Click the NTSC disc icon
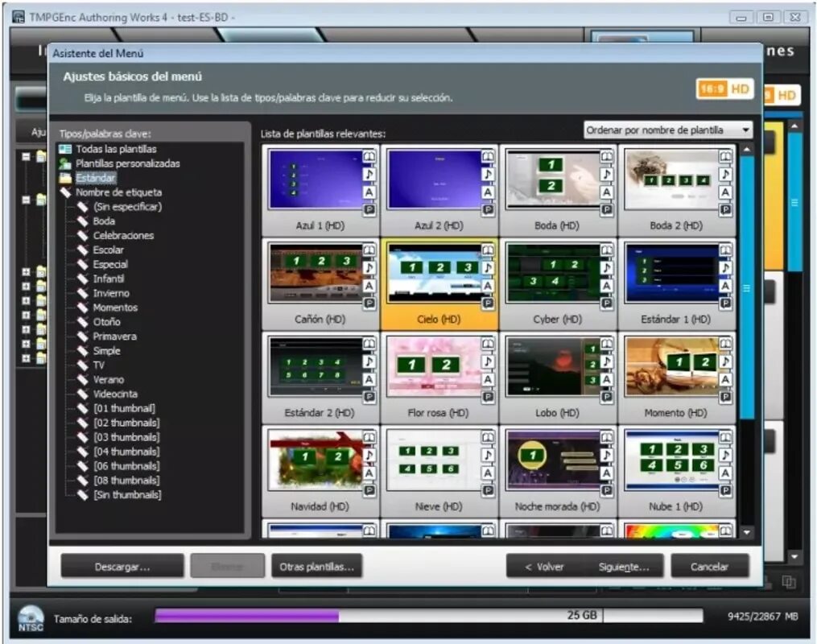The width and height of the screenshot is (817, 644). click(x=31, y=618)
